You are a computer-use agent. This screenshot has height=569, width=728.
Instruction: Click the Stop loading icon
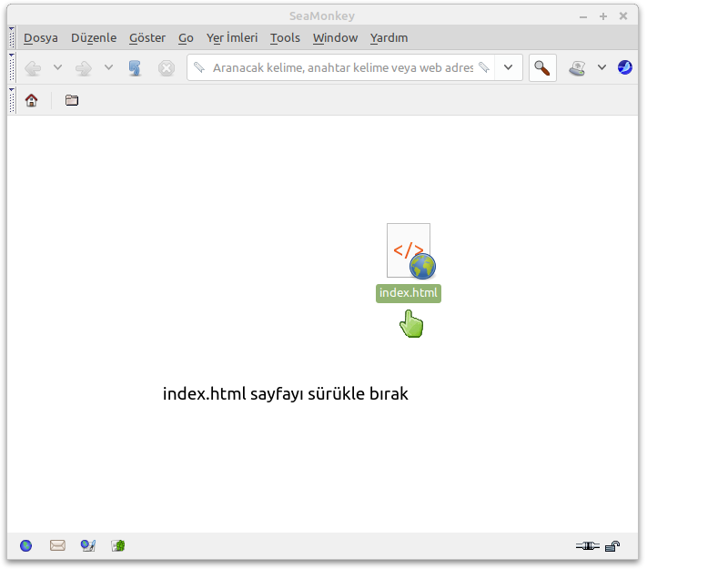[166, 68]
